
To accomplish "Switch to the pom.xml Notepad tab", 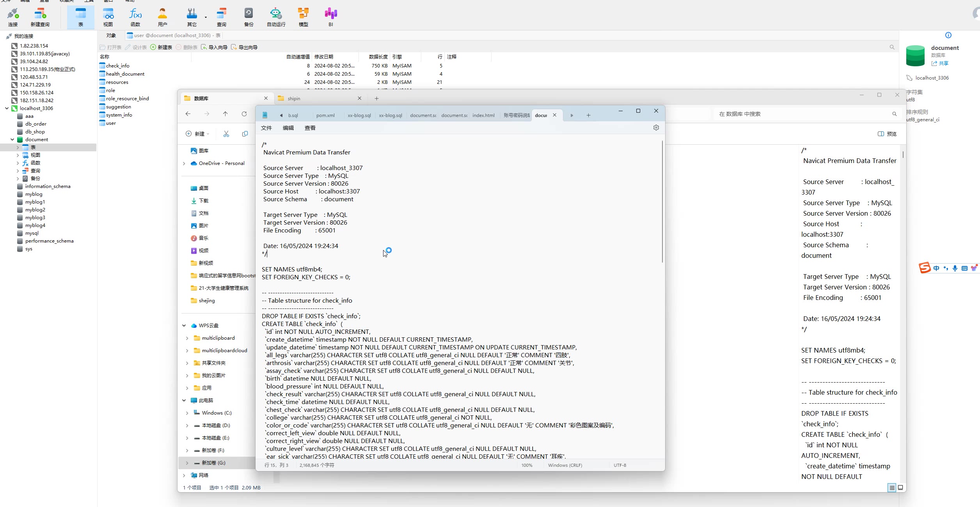I will pos(325,115).
